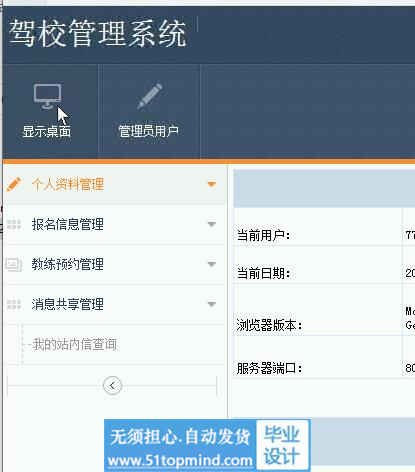The height and width of the screenshot is (472, 415).
Task: Open 我的站内信查询 submenu item
Action: coord(75,344)
